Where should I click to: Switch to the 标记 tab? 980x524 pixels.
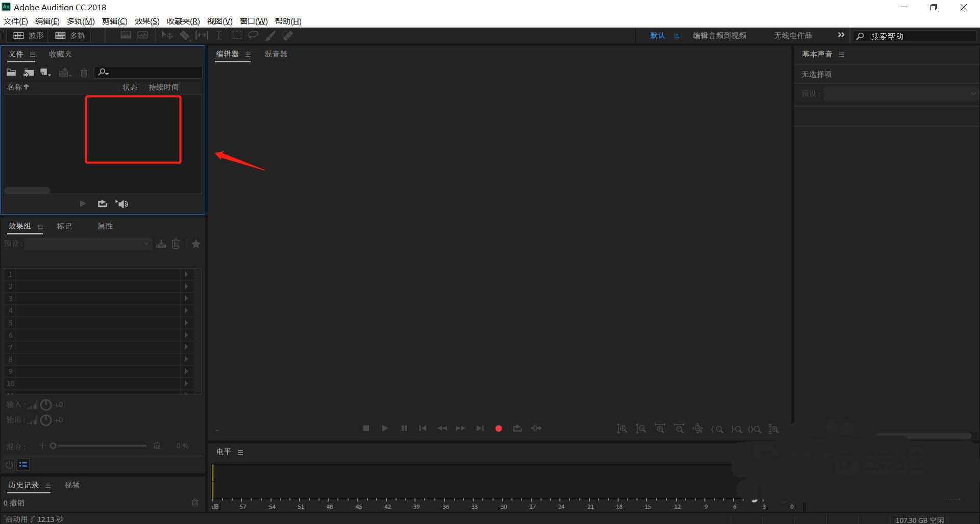point(64,226)
